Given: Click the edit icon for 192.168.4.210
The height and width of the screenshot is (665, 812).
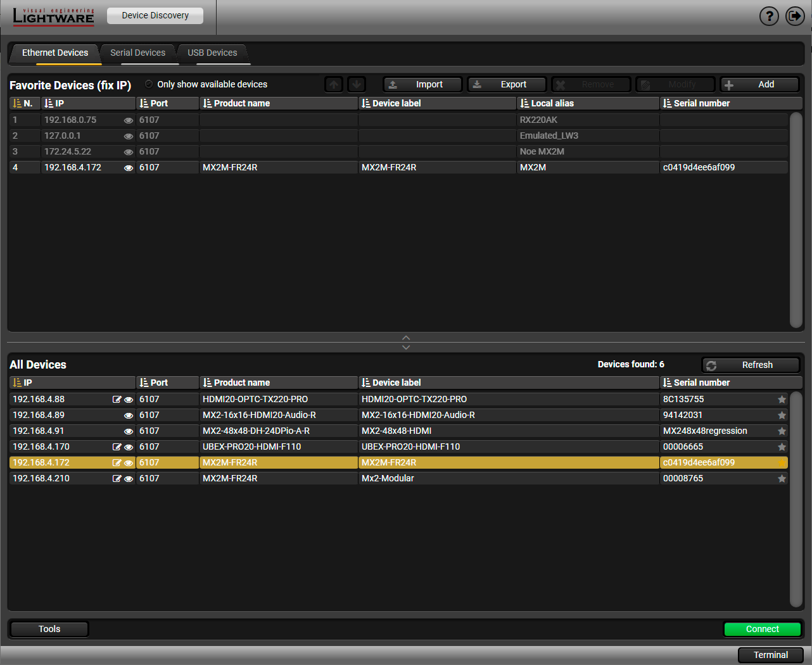Looking at the screenshot, I should 117,479.
